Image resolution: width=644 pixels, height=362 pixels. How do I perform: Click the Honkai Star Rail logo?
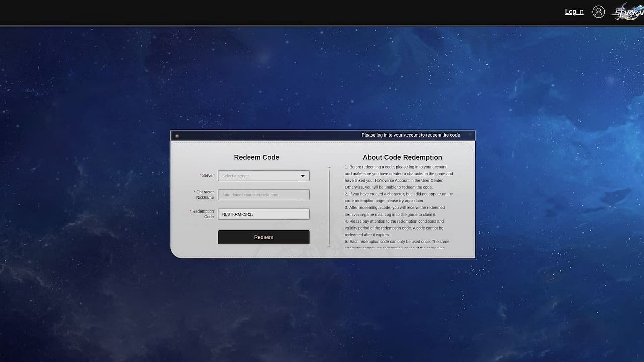pos(629,12)
